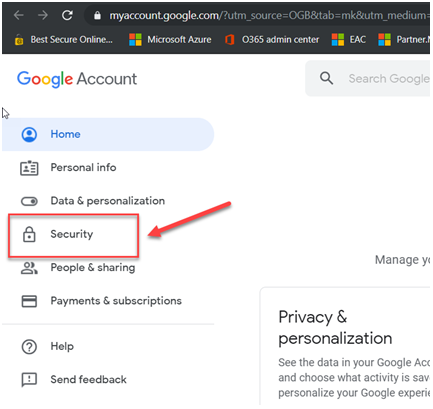This screenshot has width=433, height=409.
Task: Open the Privacy & personalization card
Action: (x=345, y=347)
